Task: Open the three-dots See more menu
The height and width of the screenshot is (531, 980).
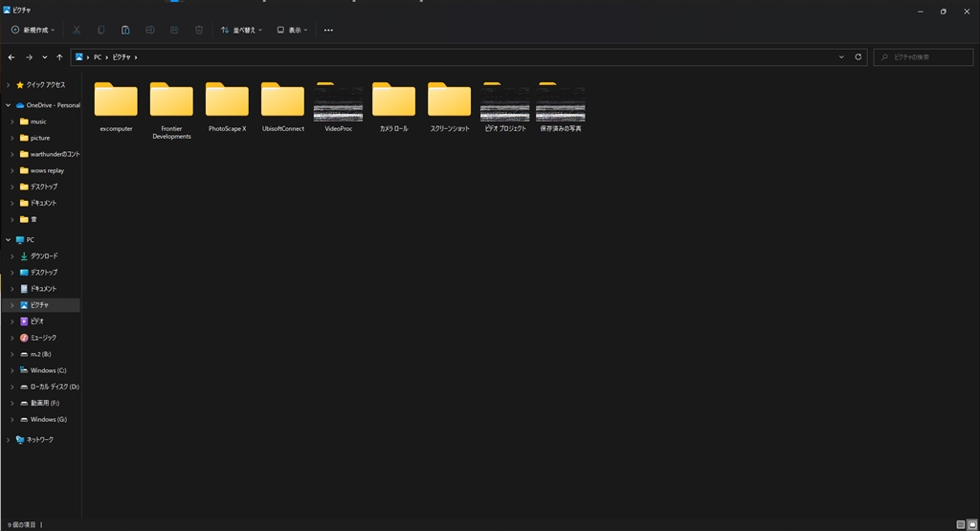Action: click(328, 30)
